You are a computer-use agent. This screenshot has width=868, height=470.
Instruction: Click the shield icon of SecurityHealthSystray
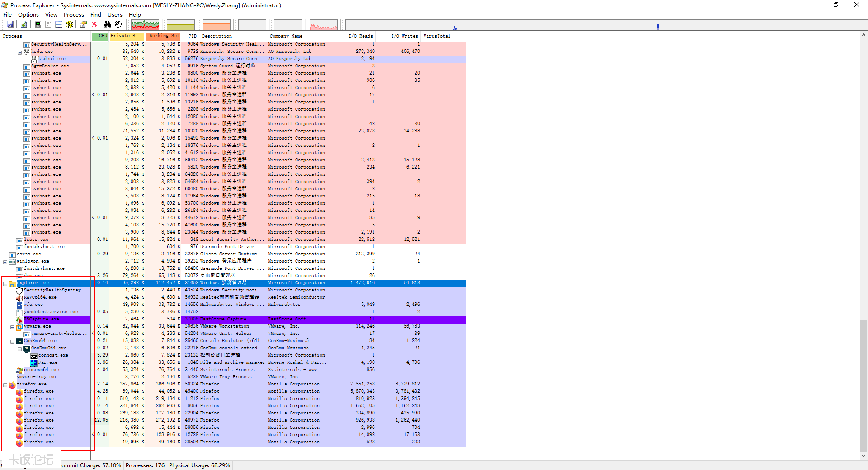[19, 291]
